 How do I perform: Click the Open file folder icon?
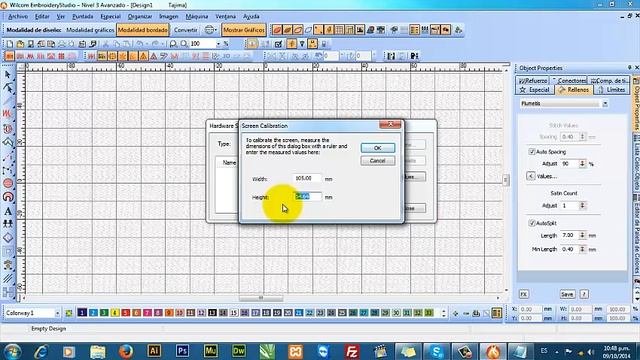(20, 44)
